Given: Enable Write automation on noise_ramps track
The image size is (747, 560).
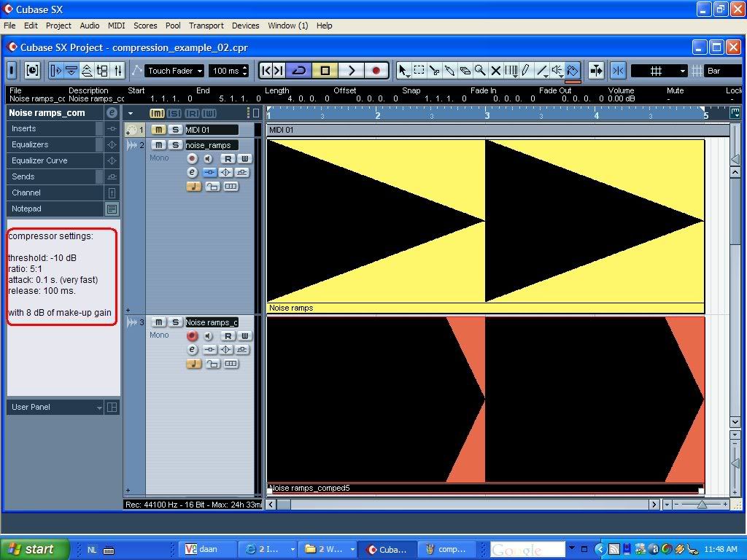Looking at the screenshot, I should [x=244, y=158].
